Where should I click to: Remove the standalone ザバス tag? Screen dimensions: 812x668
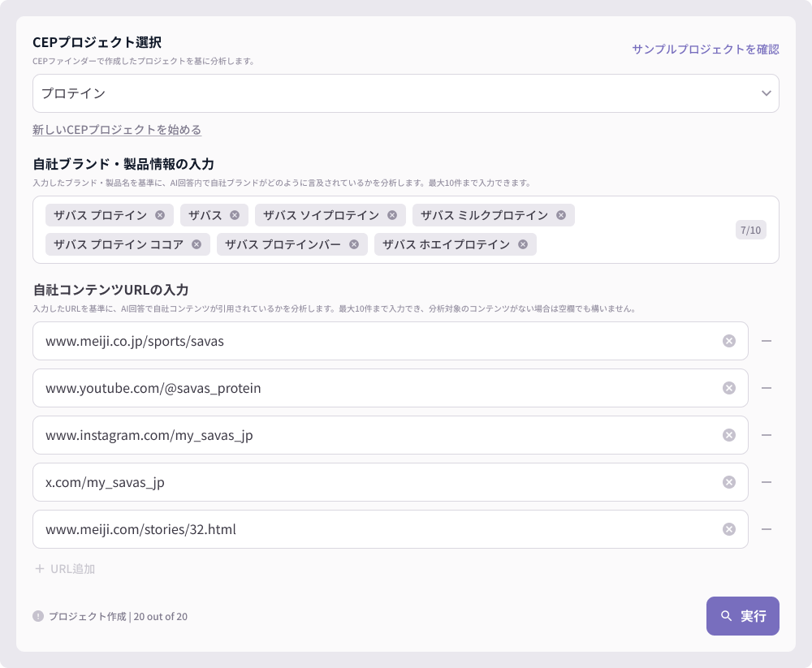click(x=235, y=215)
